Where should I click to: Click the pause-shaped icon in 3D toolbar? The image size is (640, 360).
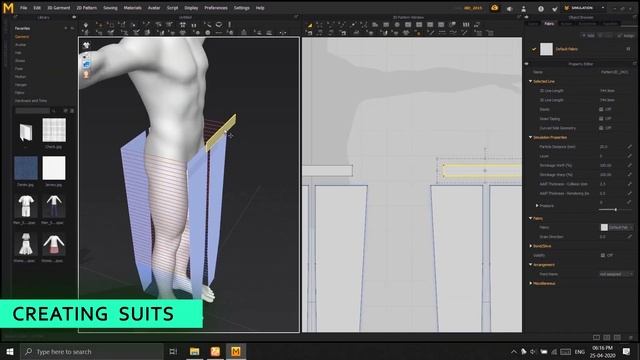click(194, 25)
